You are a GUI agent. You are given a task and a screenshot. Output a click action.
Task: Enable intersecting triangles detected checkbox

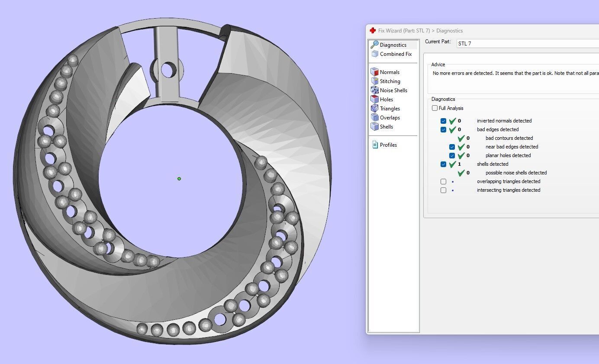[443, 190]
